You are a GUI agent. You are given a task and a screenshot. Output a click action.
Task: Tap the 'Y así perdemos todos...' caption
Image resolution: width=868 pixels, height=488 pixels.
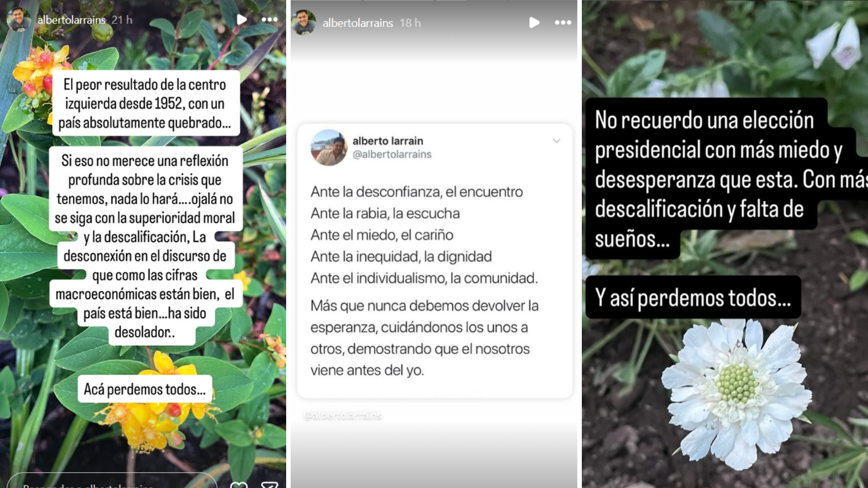[x=693, y=298]
